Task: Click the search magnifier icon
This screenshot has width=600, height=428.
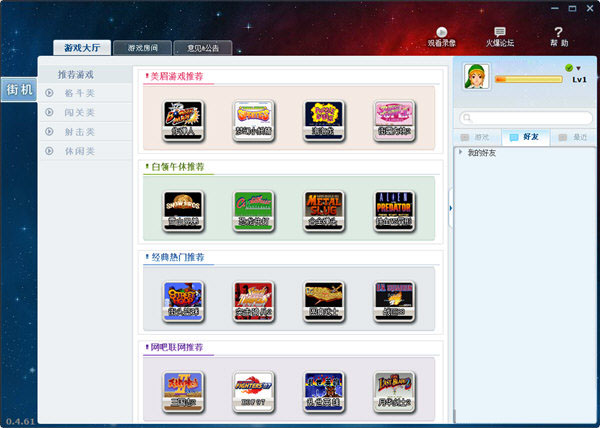Action: [x=467, y=118]
